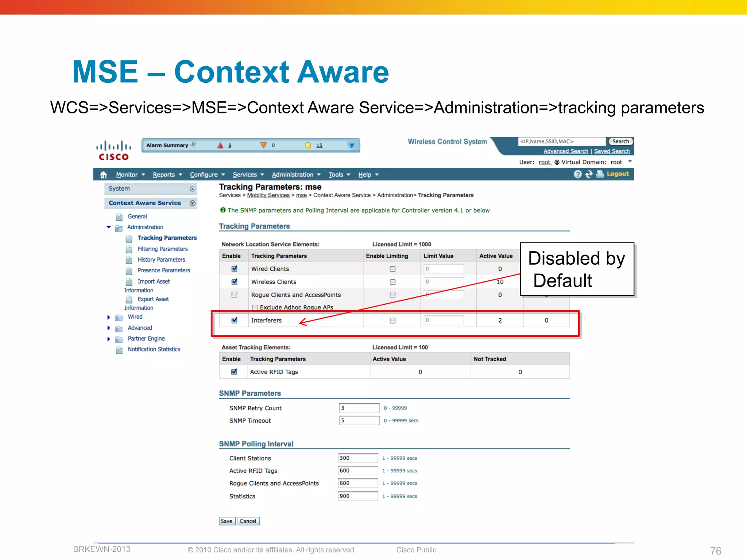Image resolution: width=747 pixels, height=560 pixels.
Task: Expand the Advanced tree node
Action: (109, 328)
